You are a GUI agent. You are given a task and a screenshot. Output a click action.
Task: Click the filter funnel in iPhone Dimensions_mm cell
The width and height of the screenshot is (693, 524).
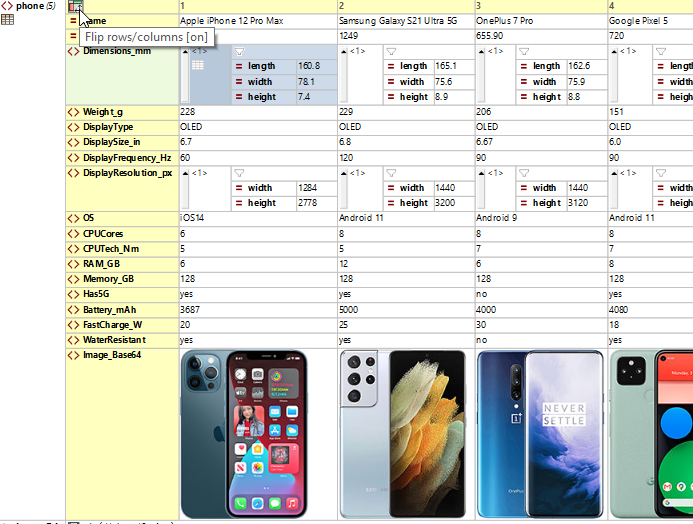pos(239,50)
